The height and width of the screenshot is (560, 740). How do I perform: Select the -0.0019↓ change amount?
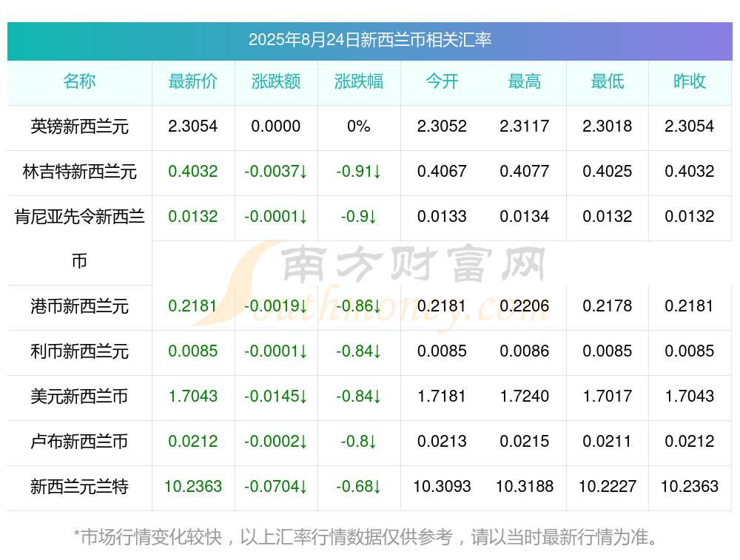[x=275, y=306]
